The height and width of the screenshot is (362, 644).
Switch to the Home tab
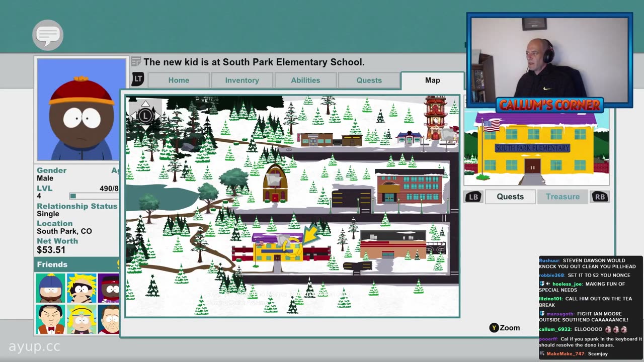[x=179, y=80]
